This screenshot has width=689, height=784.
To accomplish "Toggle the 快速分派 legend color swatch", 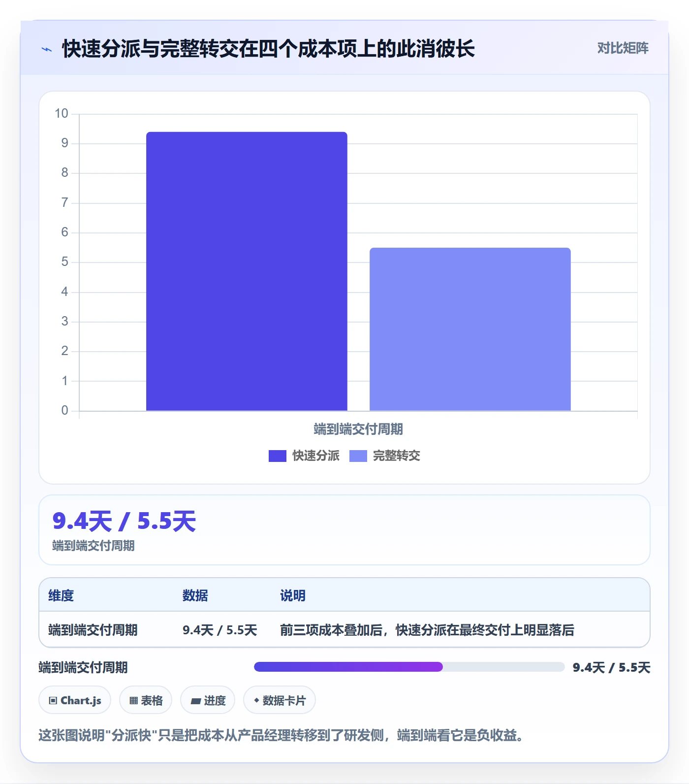I will tap(277, 456).
